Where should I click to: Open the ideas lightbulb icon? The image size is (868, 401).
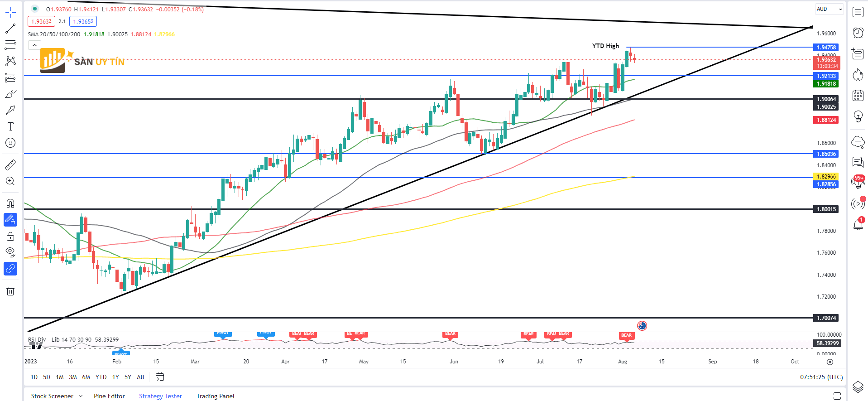(858, 116)
